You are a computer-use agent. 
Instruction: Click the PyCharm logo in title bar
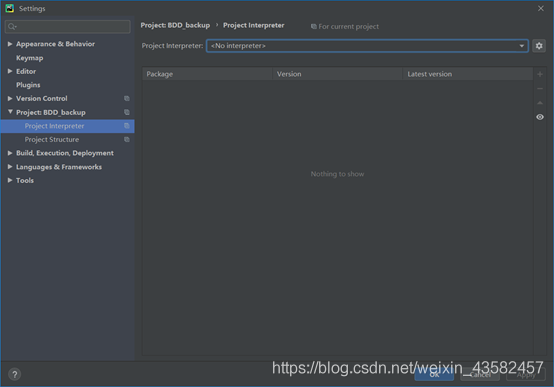(x=10, y=8)
